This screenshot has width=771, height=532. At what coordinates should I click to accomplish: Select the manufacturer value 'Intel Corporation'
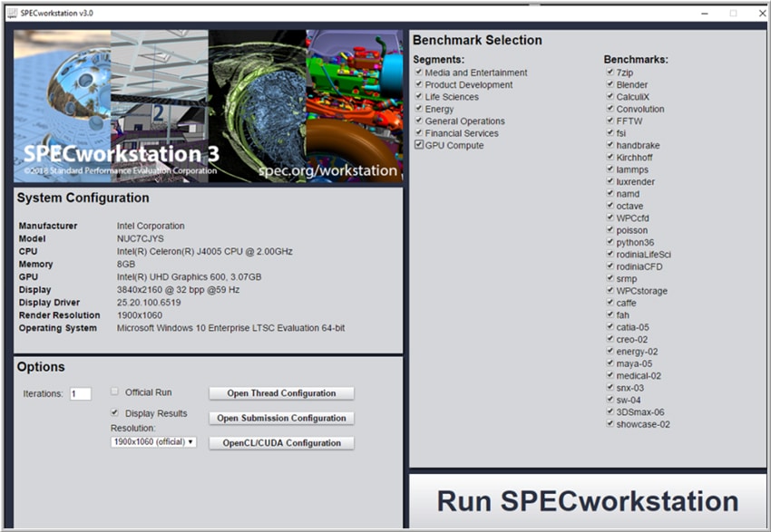click(151, 226)
